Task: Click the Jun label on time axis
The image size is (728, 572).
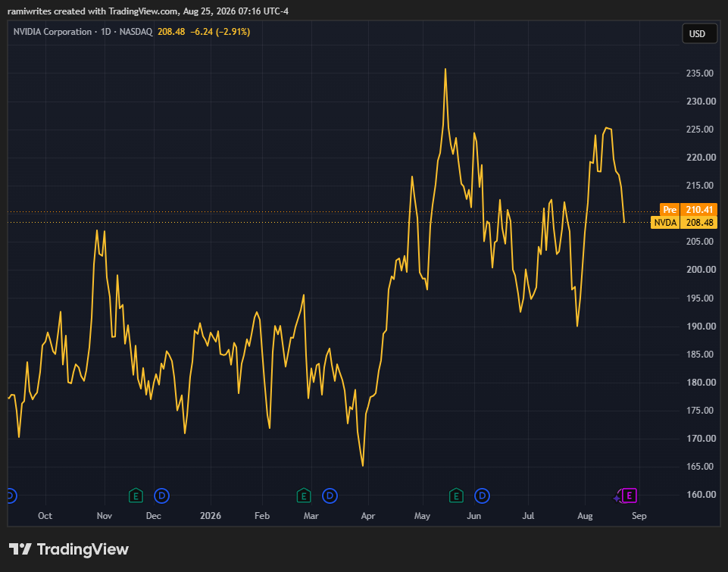Action: [x=474, y=516]
